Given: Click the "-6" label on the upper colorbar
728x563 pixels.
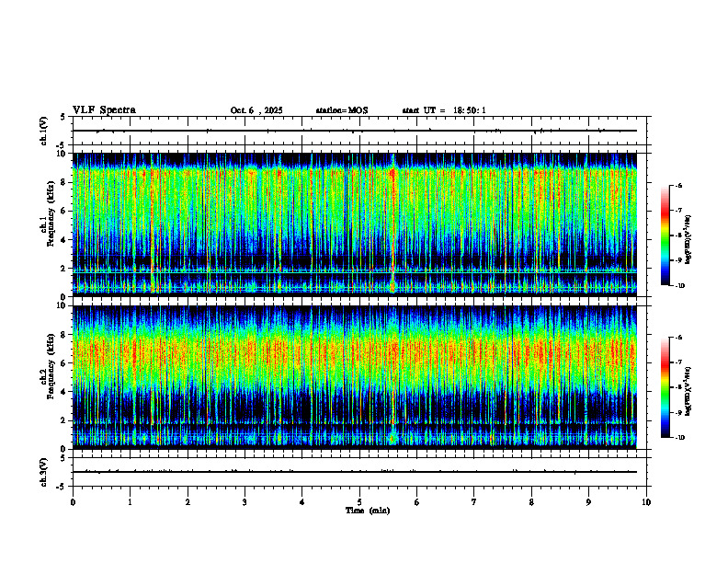Looking at the screenshot, I should coord(678,185).
